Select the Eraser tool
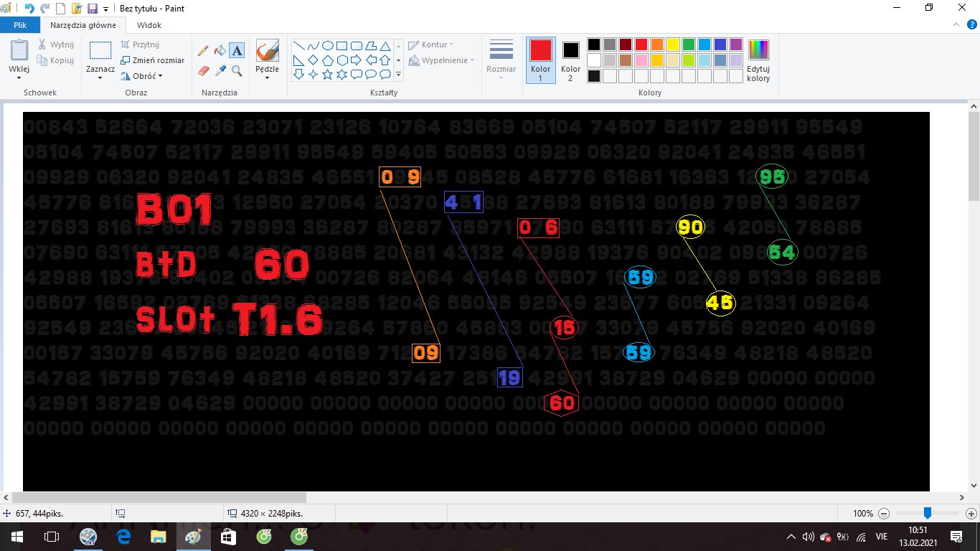This screenshot has width=980, height=551. (203, 70)
